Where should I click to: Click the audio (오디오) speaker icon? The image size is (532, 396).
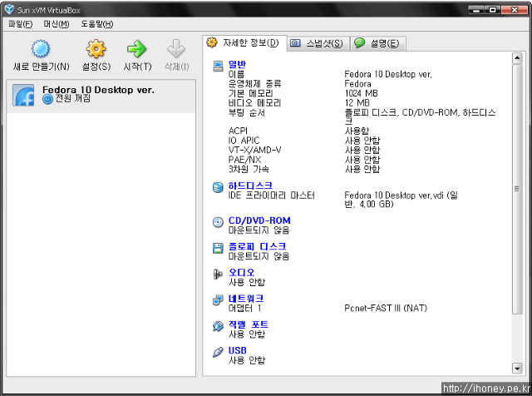[x=218, y=274]
